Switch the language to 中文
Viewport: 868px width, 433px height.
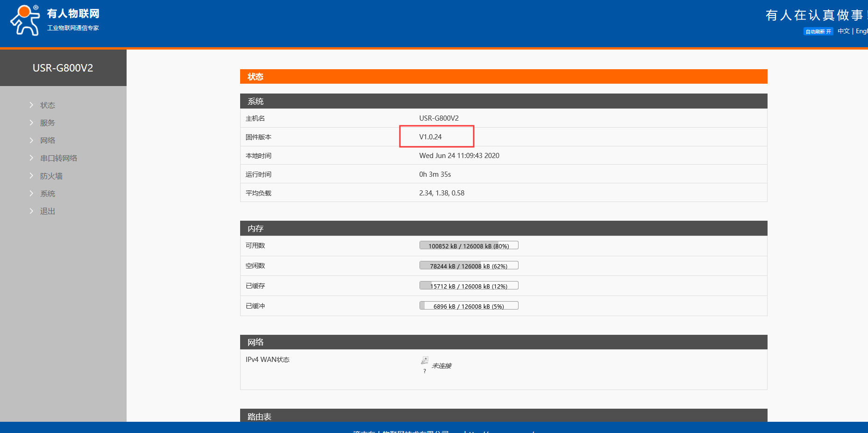[x=843, y=31]
